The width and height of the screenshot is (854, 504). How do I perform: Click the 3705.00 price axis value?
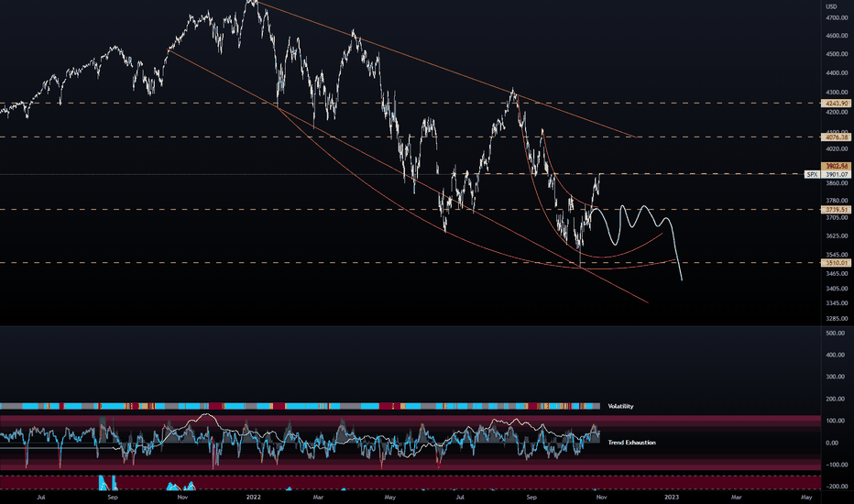point(837,217)
